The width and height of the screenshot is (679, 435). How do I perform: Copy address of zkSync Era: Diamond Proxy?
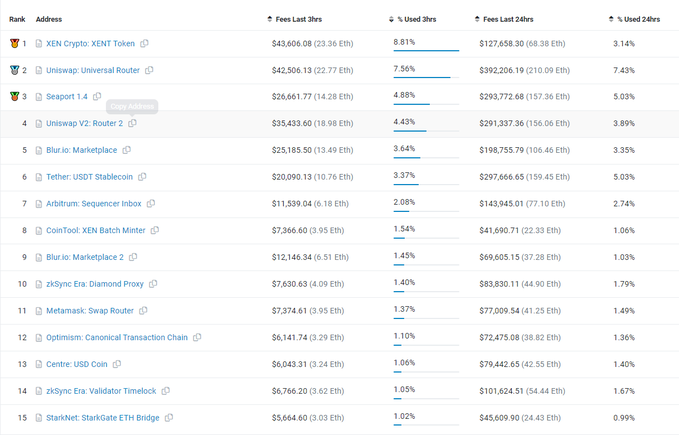[x=153, y=284]
